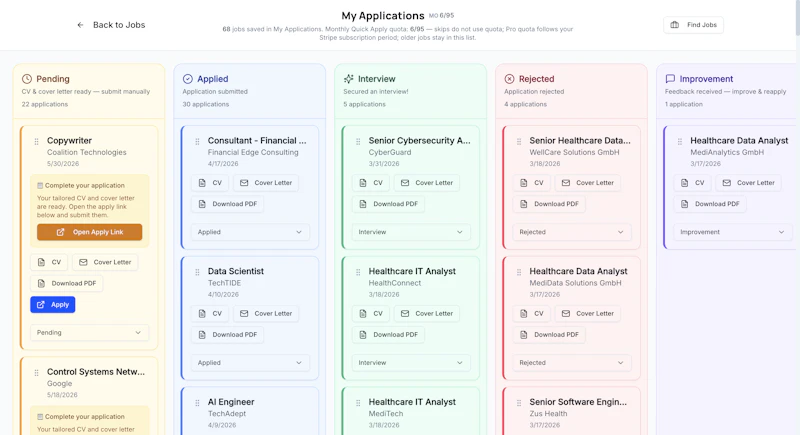Open CV for Copywriter application
Viewport: 800px width, 435px height.
click(x=49, y=262)
